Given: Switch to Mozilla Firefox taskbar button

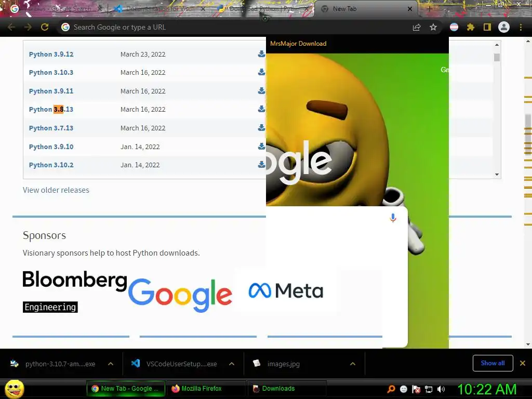Looking at the screenshot, I should point(207,389).
